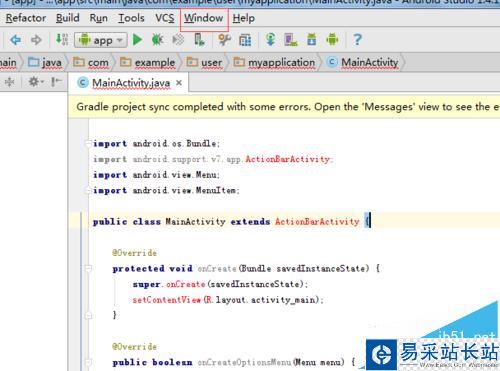Open the Run menu
Image resolution: width=500 pixels, height=371 pixels.
click(99, 18)
